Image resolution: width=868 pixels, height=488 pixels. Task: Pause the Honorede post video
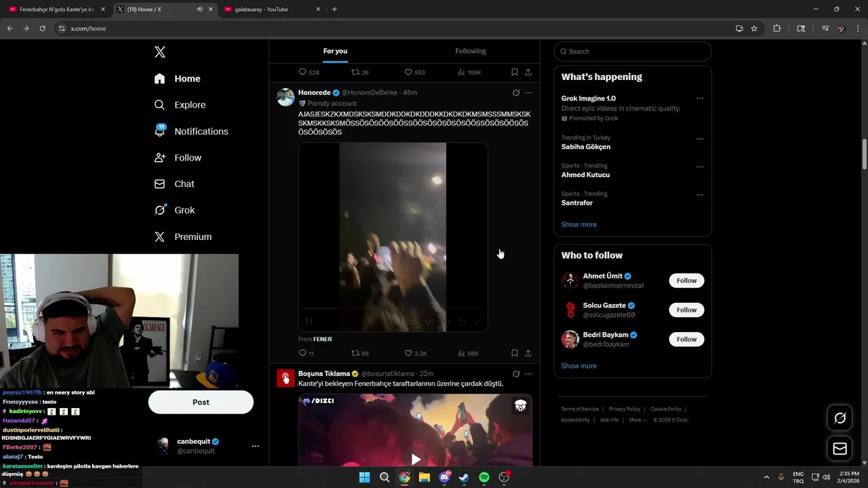(x=309, y=323)
